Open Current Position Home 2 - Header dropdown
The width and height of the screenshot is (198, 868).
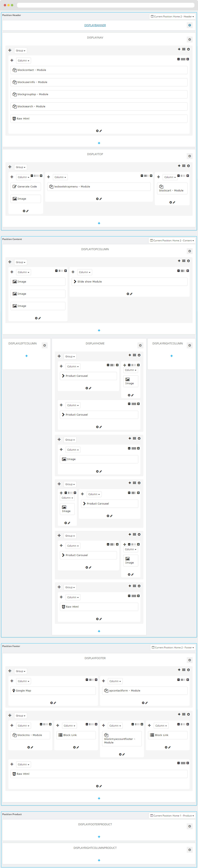(x=172, y=16)
